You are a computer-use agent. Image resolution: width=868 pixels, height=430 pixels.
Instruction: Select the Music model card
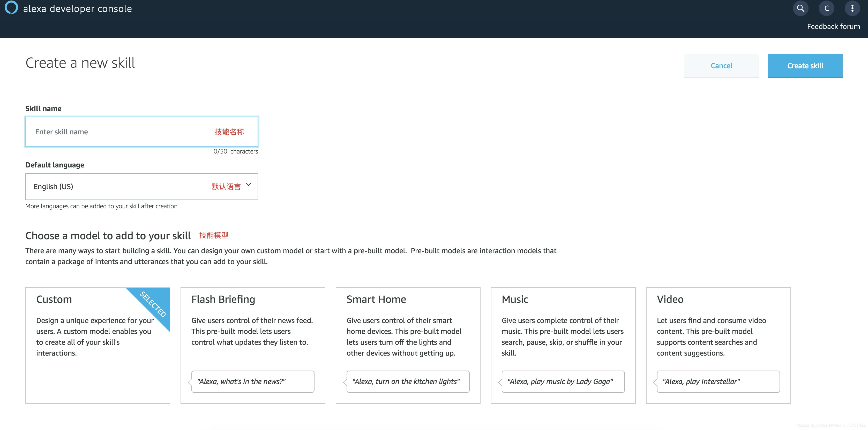click(563, 345)
